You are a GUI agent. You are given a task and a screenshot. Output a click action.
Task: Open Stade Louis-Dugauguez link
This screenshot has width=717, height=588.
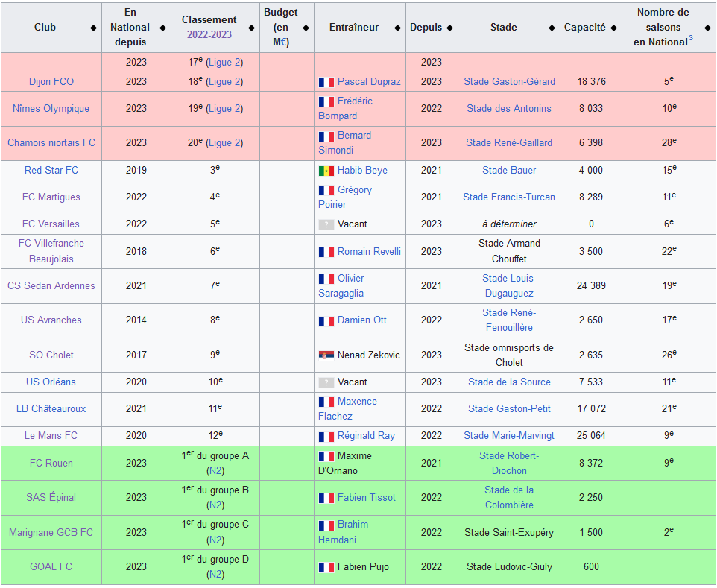click(509, 285)
